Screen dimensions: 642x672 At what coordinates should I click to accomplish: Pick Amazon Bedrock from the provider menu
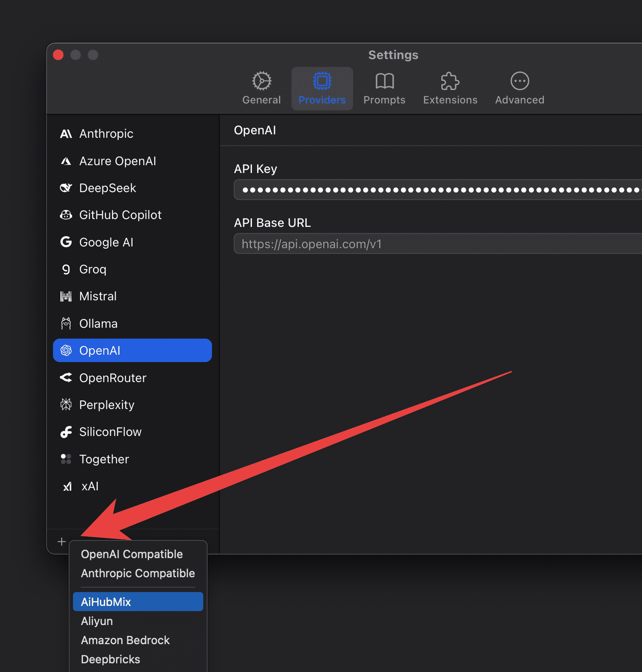138,640
